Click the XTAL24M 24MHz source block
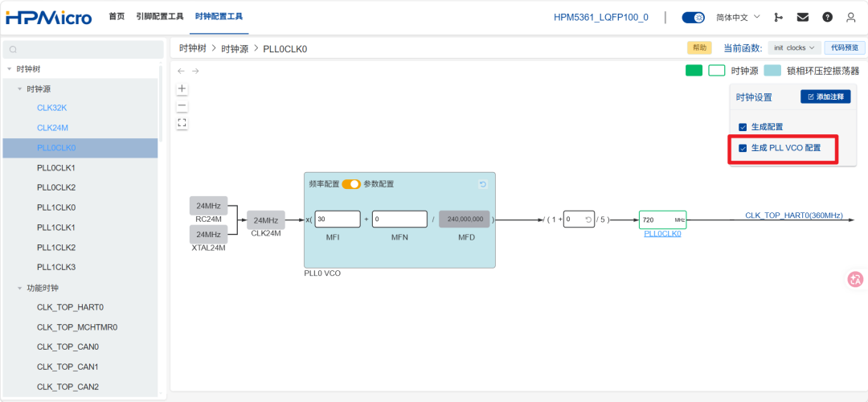Screen dimensions: 868x402 pos(209,234)
